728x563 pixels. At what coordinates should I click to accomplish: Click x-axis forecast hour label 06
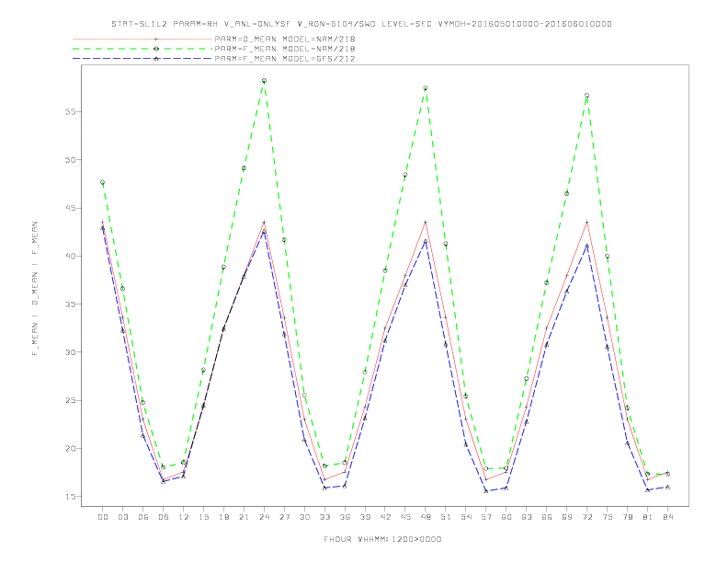[x=143, y=517]
